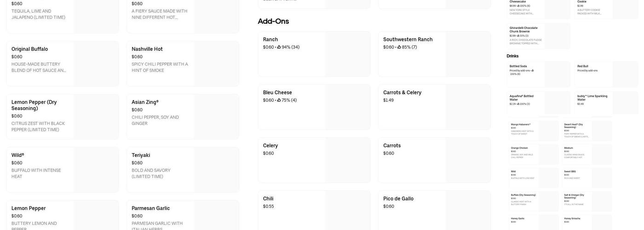Select the Mango Habanero sauce card
The image size is (644, 230).
tap(534, 131)
